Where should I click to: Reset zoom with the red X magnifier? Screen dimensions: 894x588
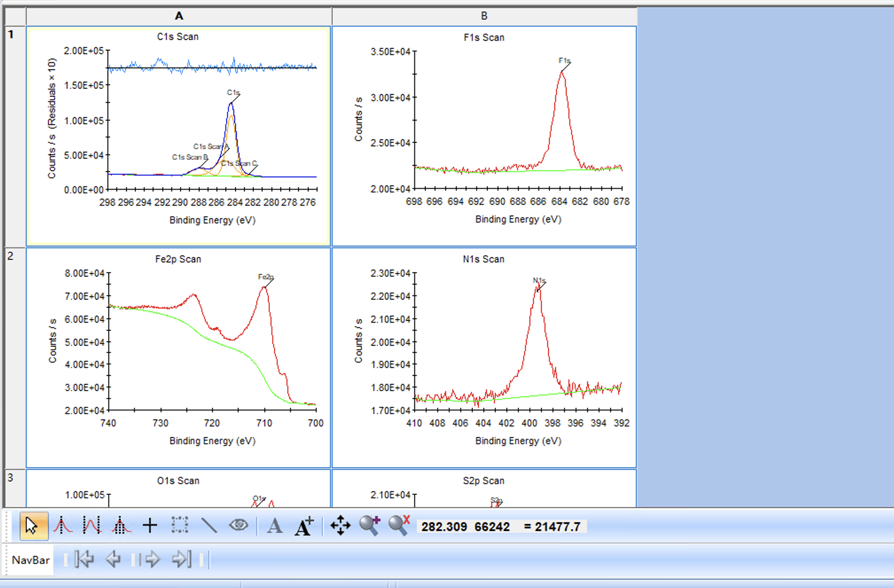(399, 526)
